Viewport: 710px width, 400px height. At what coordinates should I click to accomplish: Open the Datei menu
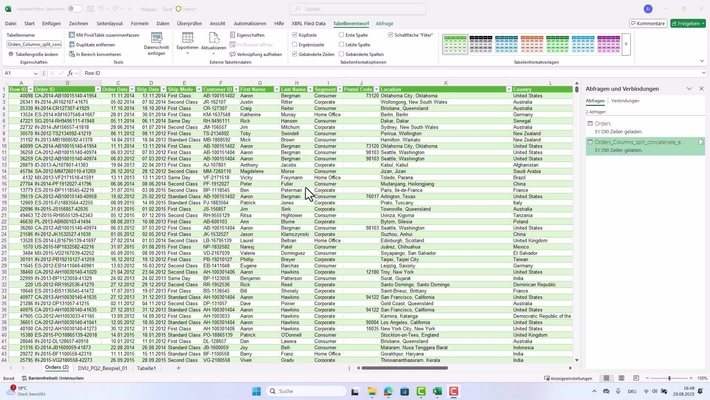click(10, 24)
